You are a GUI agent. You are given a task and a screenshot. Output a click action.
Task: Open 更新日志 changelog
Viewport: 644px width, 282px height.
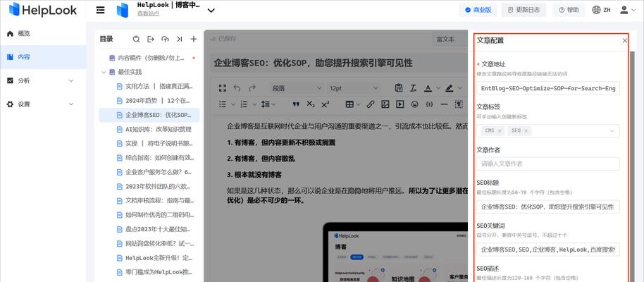(x=524, y=11)
